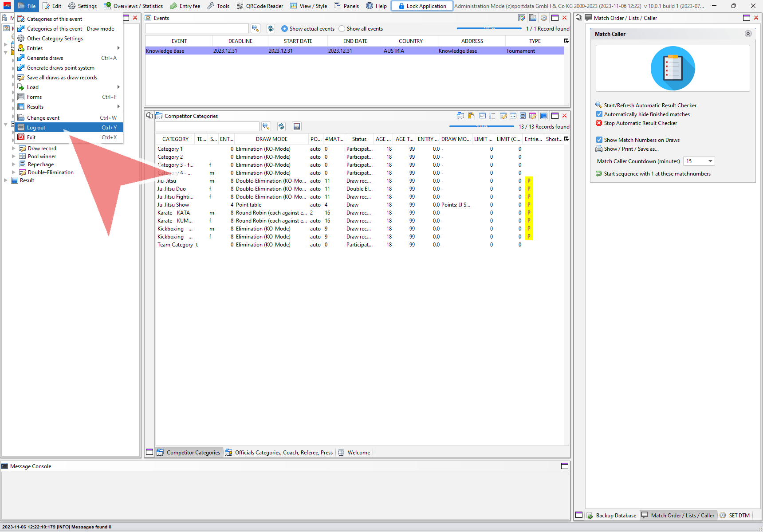
Task: Select the Show all events radio button
Action: pyautogui.click(x=342, y=29)
